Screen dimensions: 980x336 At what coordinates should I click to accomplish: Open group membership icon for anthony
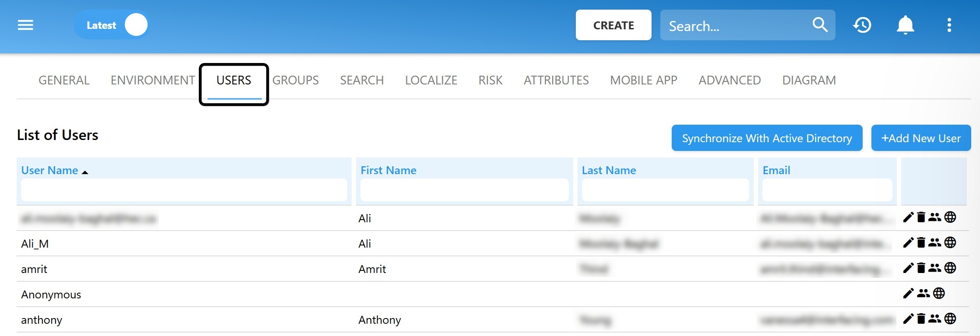[x=934, y=318]
